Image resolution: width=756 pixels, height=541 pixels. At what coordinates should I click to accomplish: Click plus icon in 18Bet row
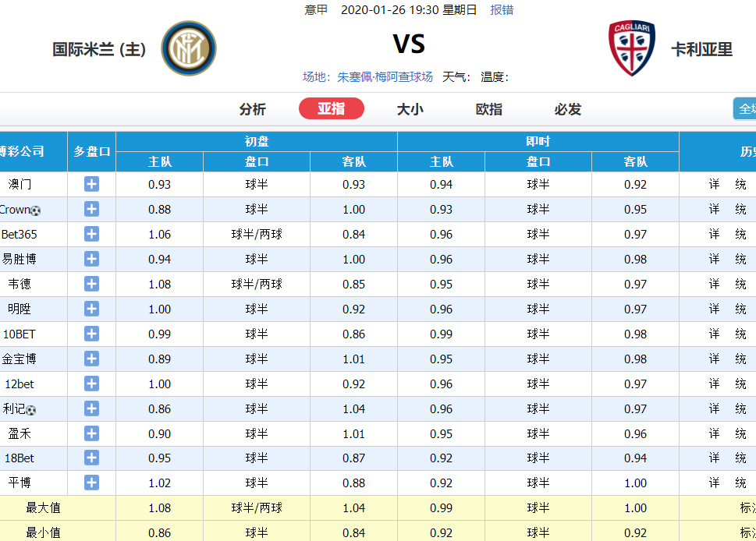(91, 458)
